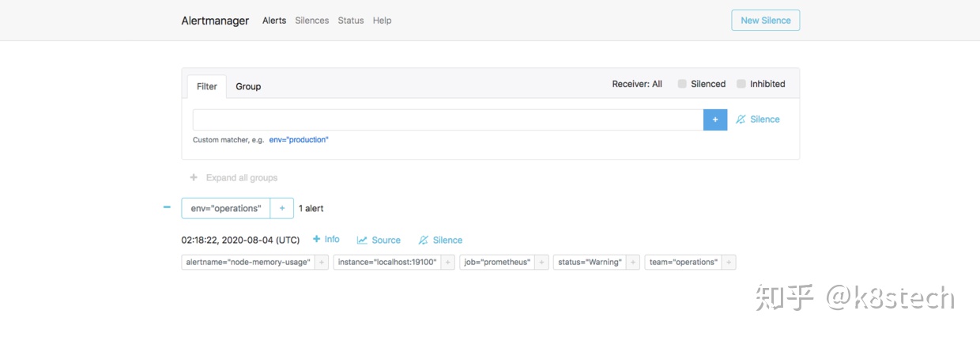Click the team="operations" label
This screenshot has width=980, height=337.
click(684, 262)
